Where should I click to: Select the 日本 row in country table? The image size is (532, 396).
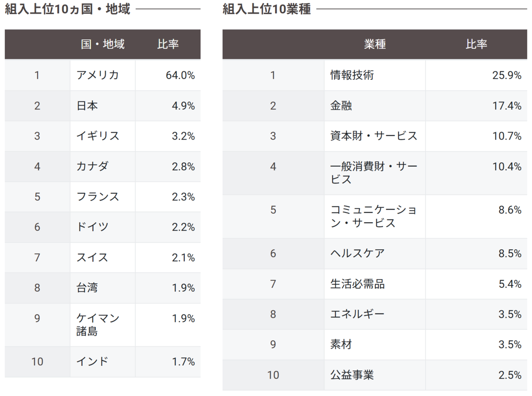coord(102,106)
